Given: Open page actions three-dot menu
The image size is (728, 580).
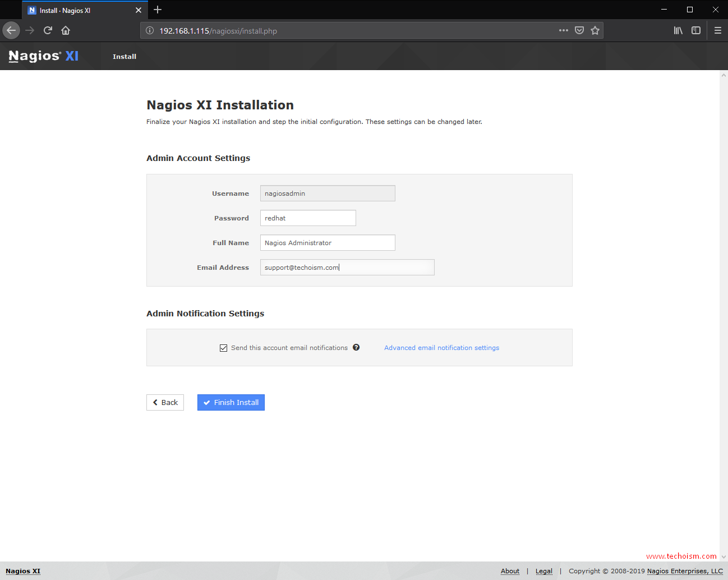Looking at the screenshot, I should pos(564,30).
